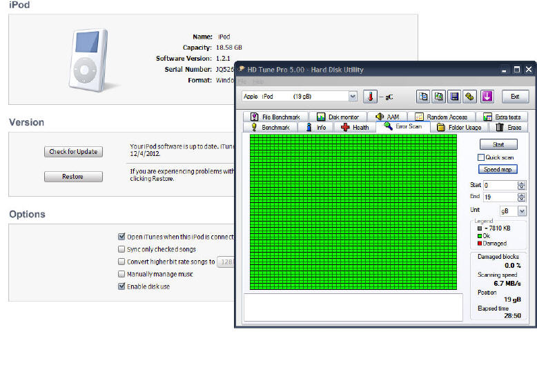Click the HD Tune title bar icon
Viewport: 537px width, 392px height.
click(241, 70)
